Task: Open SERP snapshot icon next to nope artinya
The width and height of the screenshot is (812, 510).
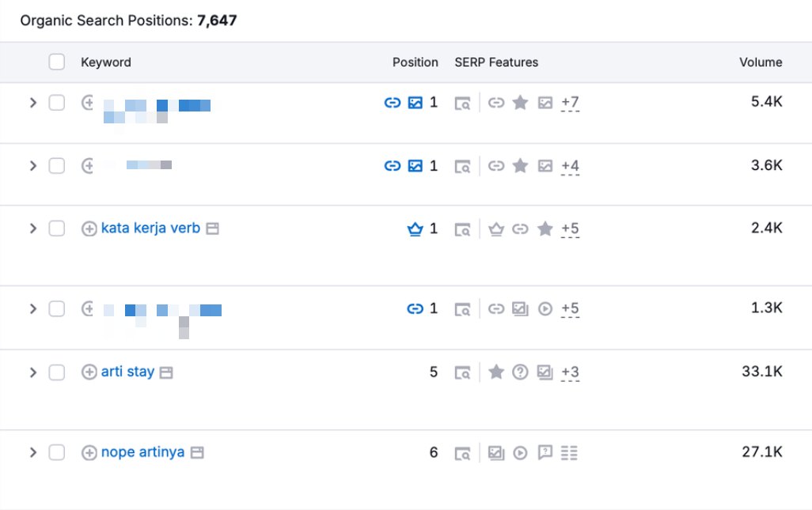Action: [197, 452]
